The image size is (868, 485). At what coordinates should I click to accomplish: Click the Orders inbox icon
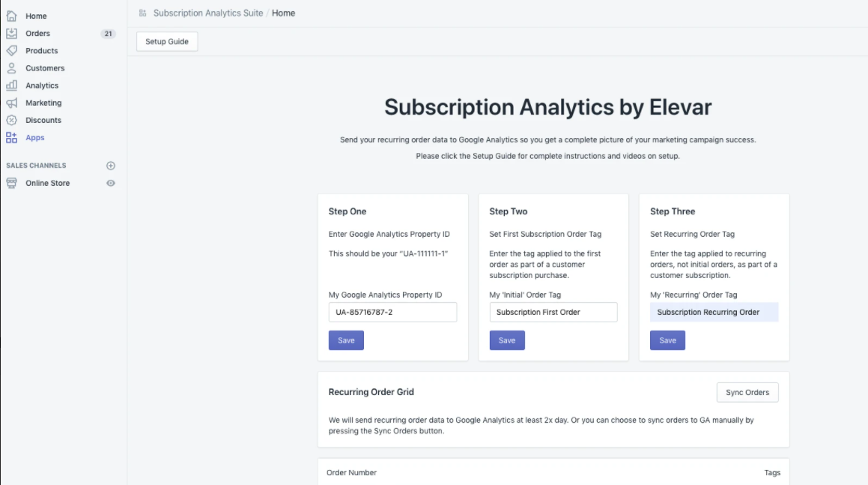(x=11, y=34)
